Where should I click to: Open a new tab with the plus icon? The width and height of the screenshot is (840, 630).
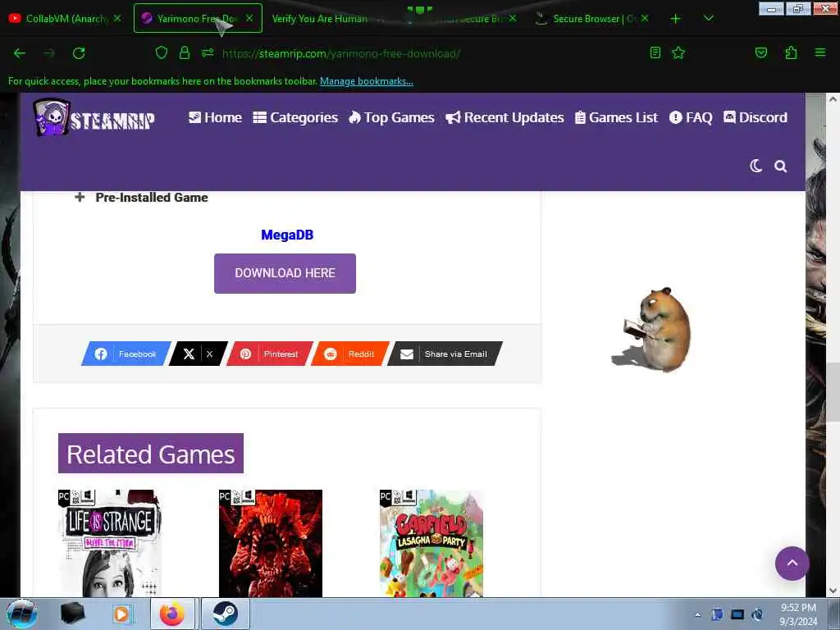[x=676, y=19]
